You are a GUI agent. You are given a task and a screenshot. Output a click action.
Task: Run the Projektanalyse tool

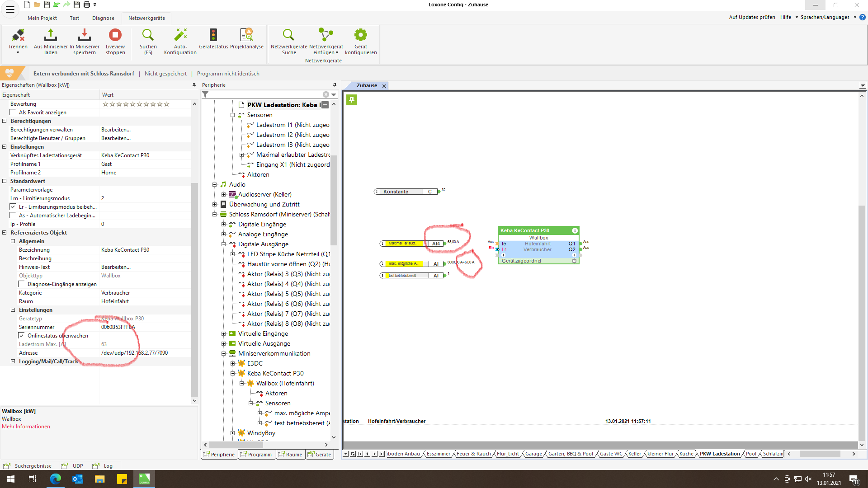coord(246,35)
